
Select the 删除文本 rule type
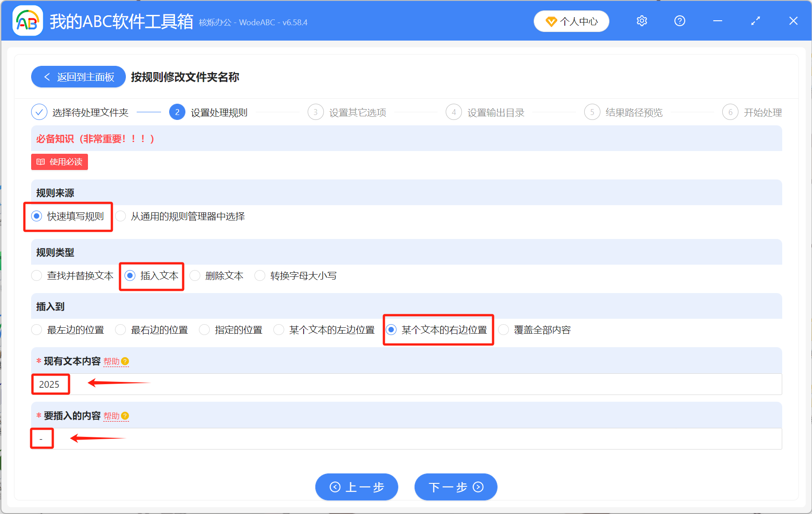click(x=194, y=275)
